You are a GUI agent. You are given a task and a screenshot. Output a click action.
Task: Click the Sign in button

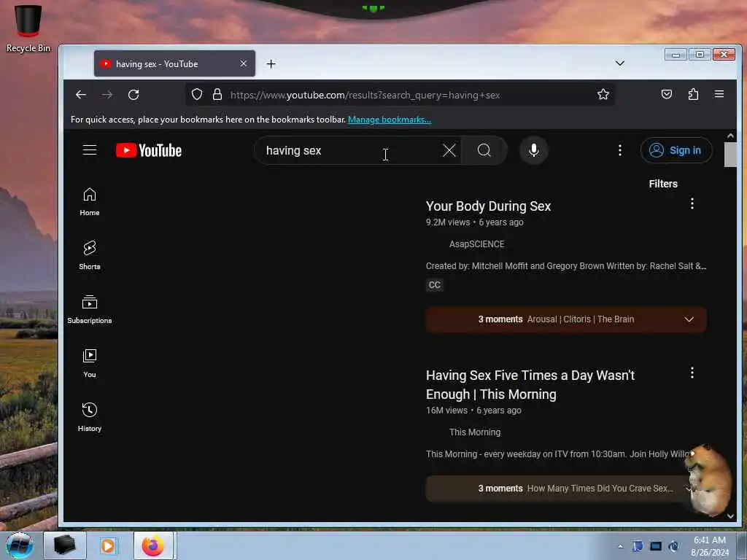(x=676, y=150)
